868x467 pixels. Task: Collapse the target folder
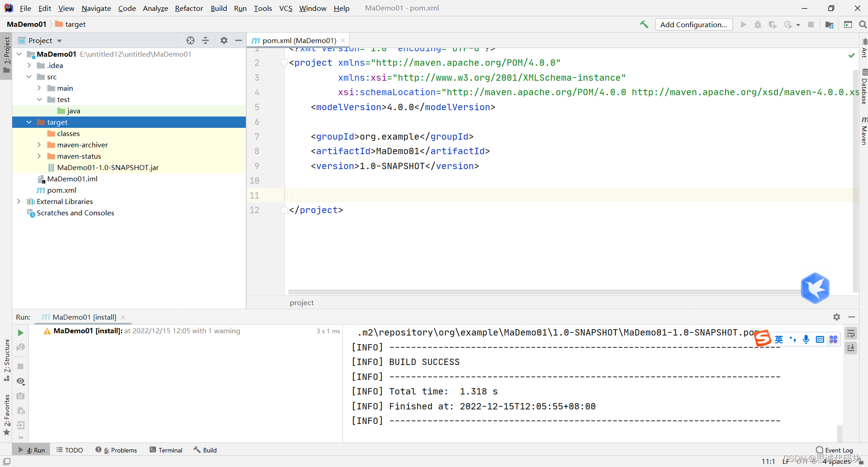click(29, 122)
